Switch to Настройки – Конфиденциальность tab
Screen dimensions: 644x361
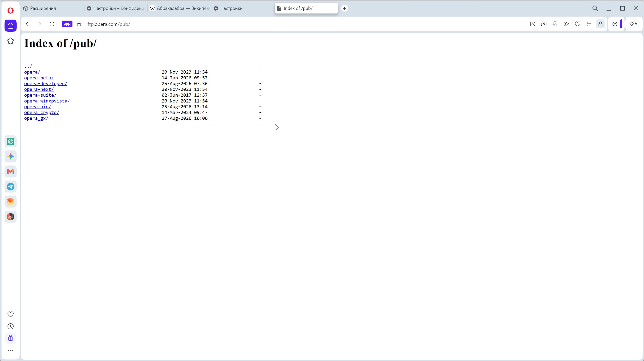pyautogui.click(x=116, y=8)
